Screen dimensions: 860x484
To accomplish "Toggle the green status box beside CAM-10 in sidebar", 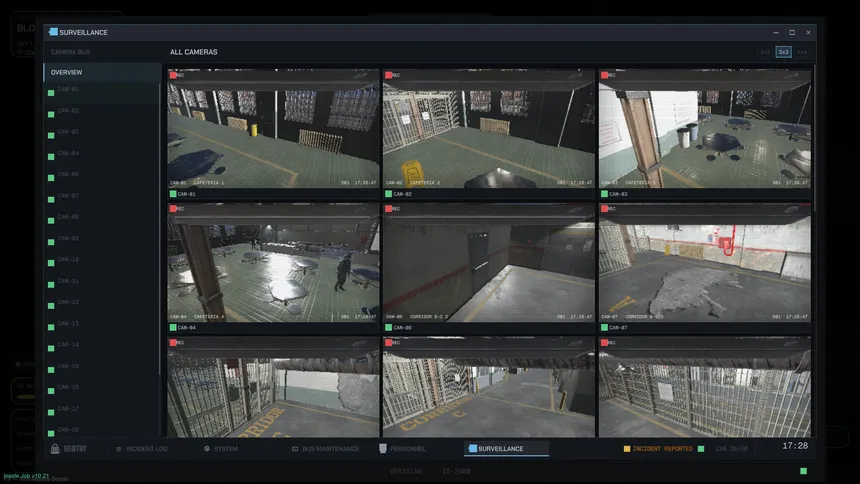I will (51, 263).
